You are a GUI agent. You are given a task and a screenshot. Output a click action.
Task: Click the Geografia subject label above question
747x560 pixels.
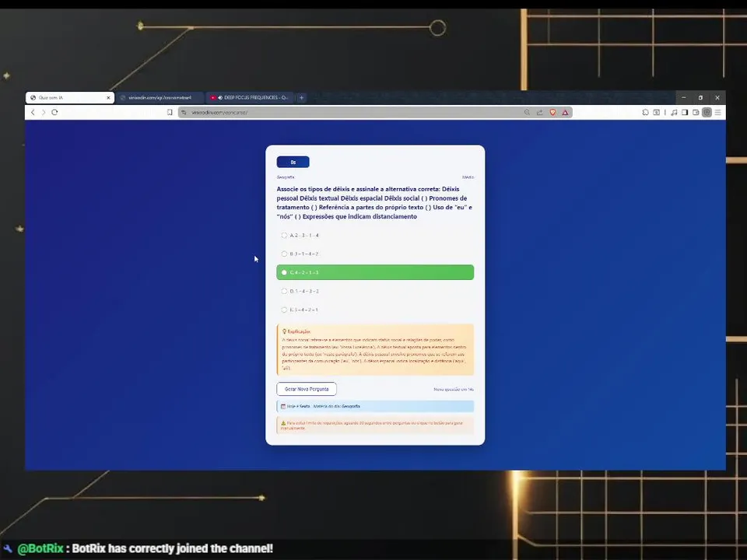tap(286, 177)
